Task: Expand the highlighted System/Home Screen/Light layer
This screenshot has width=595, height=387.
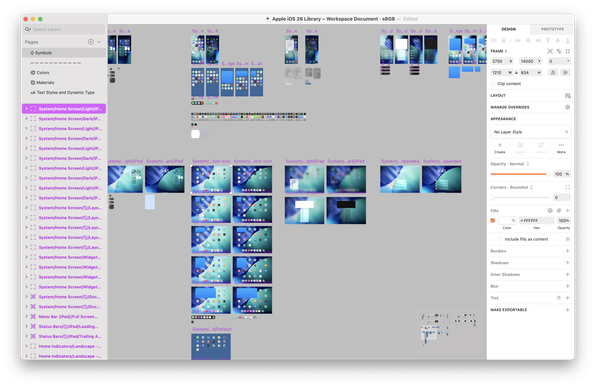Action: coord(26,109)
